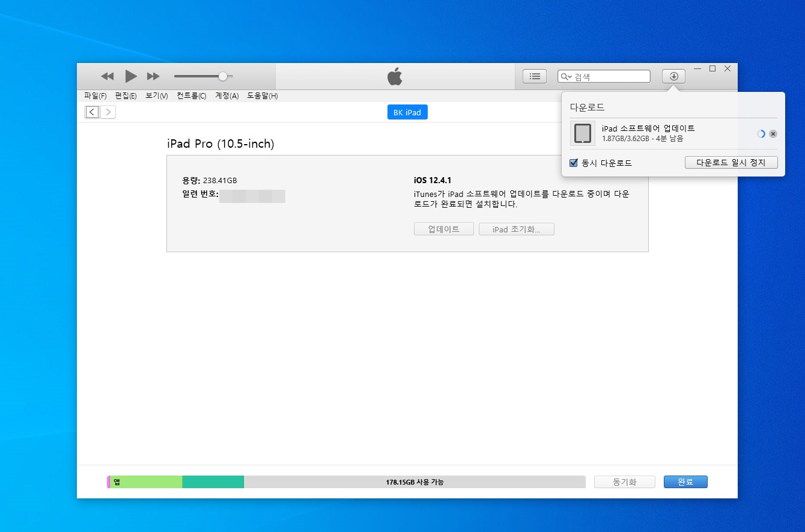Screen dimensions: 805x532
Task: Click the iPad device icon in downloads
Action: (x=583, y=133)
